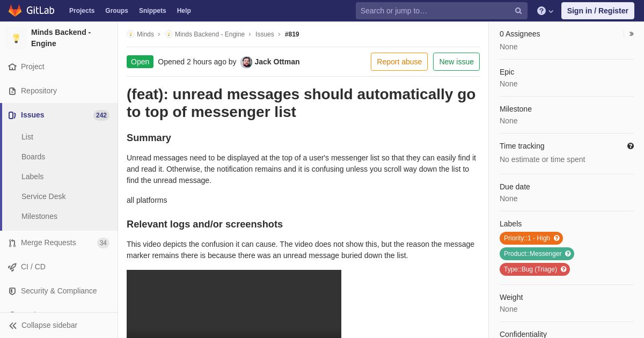
Task: Click the help icon on the Priority::1 - High label
Action: click(x=557, y=238)
